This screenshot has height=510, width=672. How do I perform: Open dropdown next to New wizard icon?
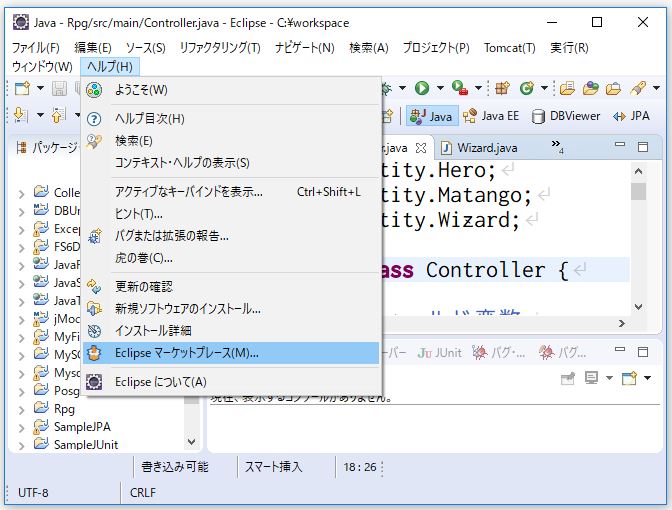coord(40,88)
